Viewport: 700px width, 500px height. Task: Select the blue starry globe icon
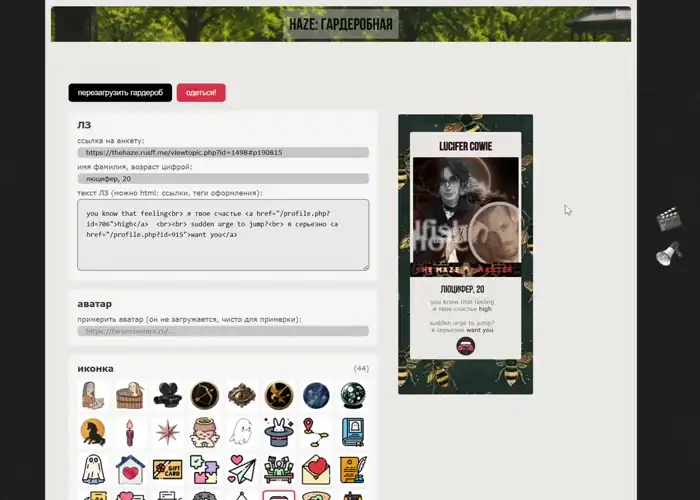(x=316, y=395)
